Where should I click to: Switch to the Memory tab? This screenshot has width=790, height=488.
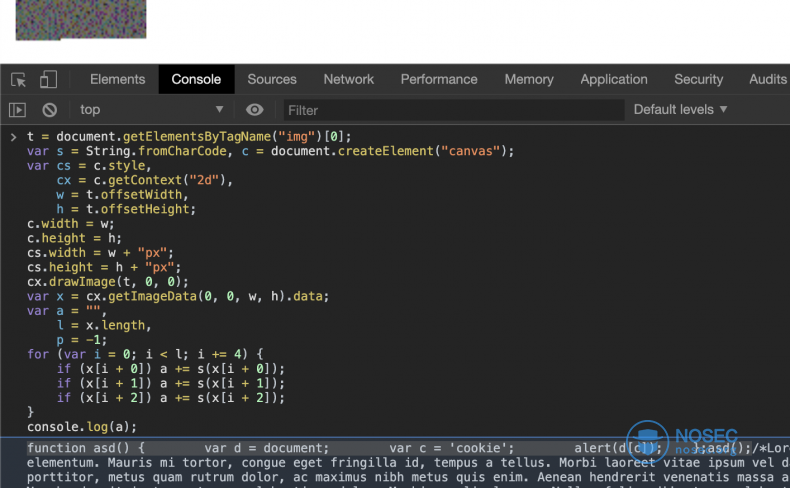(529, 79)
